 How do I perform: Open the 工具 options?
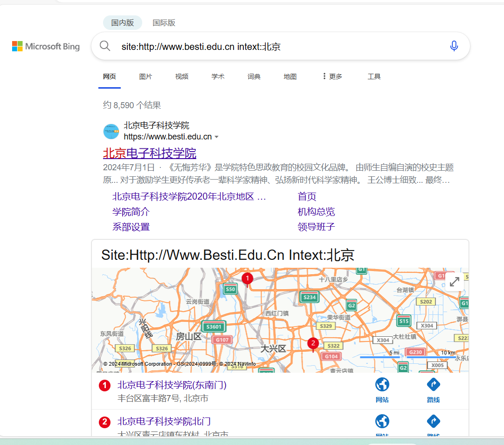pyautogui.click(x=374, y=76)
